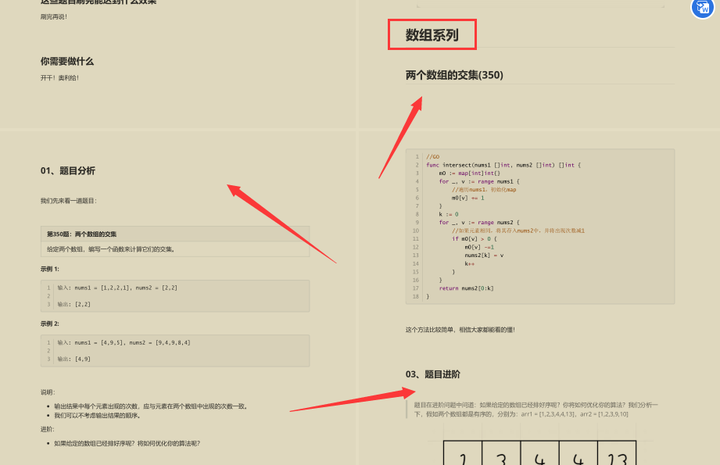Image resolution: width=720 pixels, height=465 pixels.
Task: Click the text "开干！奥利给！"
Action: click(60, 78)
